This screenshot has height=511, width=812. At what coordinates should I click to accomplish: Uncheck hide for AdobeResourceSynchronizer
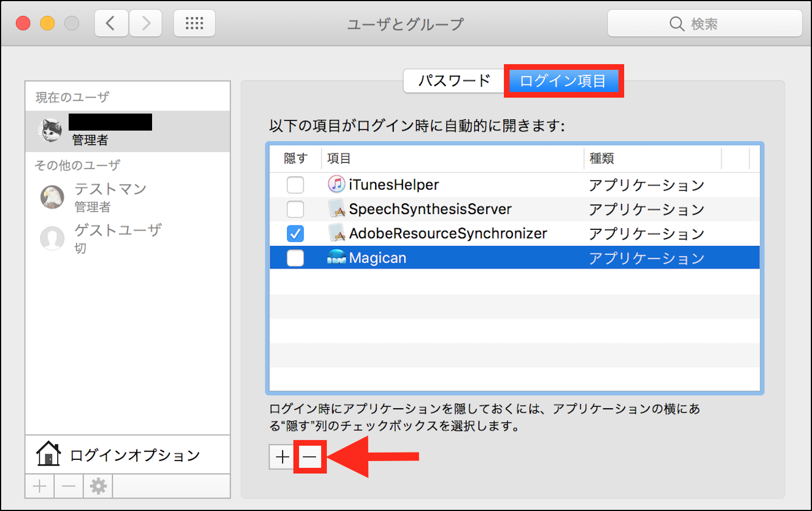[295, 233]
